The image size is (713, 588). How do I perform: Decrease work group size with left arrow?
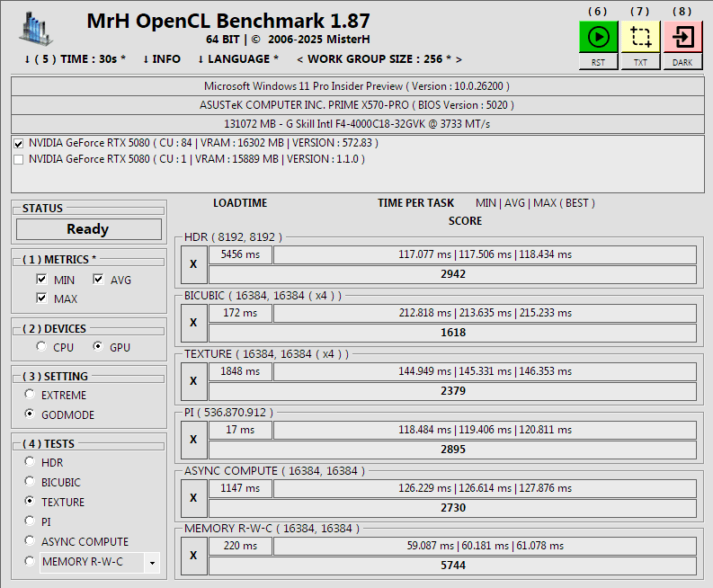299,59
